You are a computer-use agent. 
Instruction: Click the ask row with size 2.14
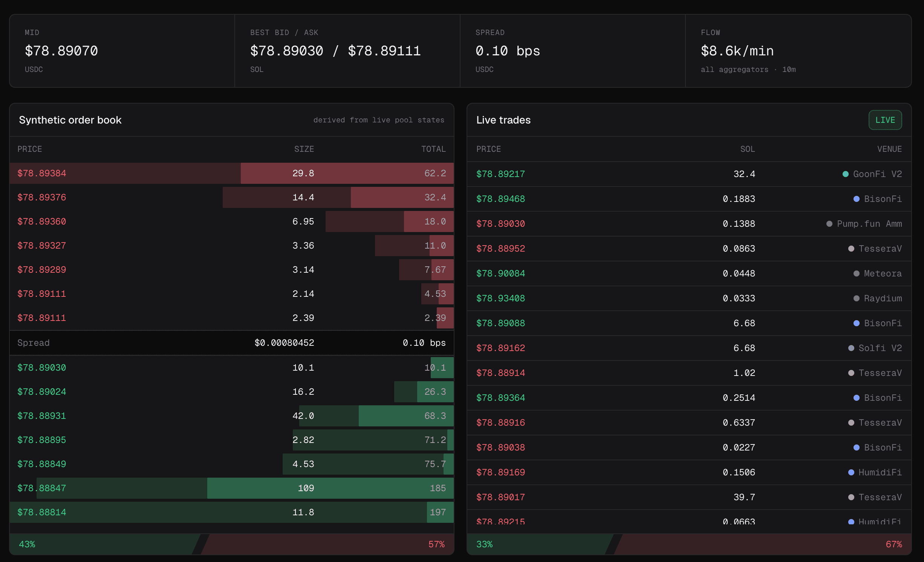232,294
